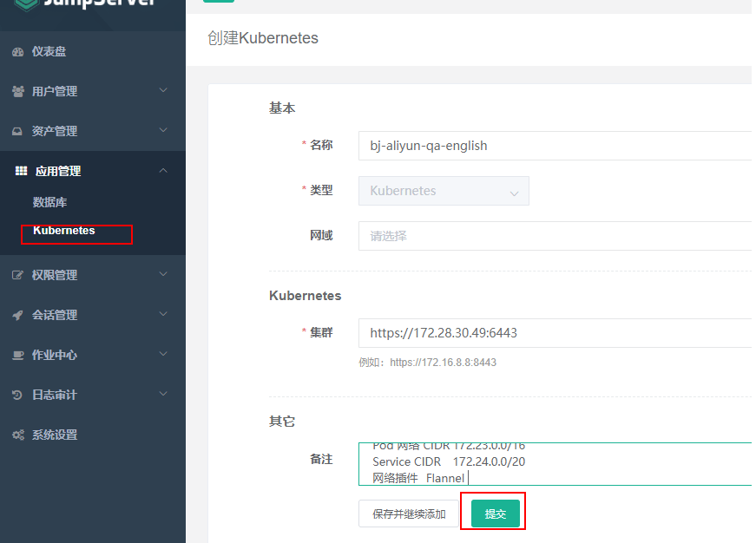Expand the 用户管理 menu chevron
The height and width of the screenshot is (543, 756).
163,90
